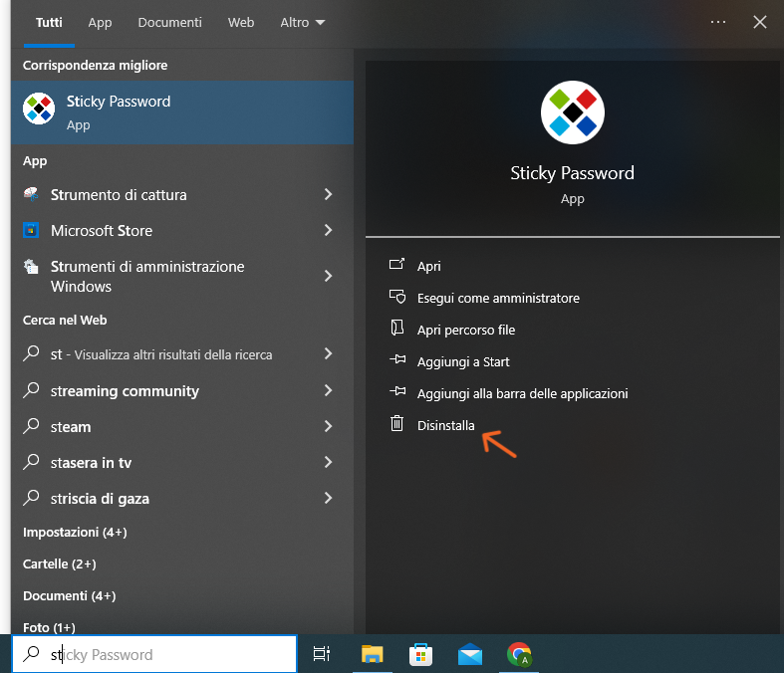This screenshot has width=784, height=673.
Task: Select Aggiungi alla barra delle applicazioni
Action: pyautogui.click(x=522, y=393)
